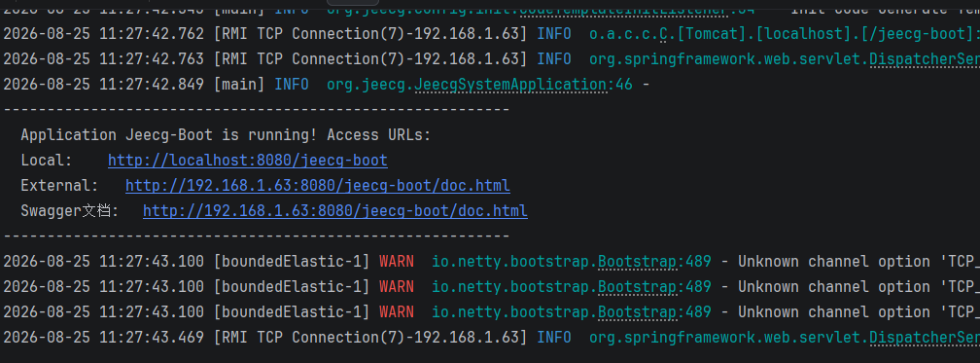The width and height of the screenshot is (980, 363).
Task: Click the timestamp 2026-08-25 11:27:42.849
Action: tap(104, 85)
